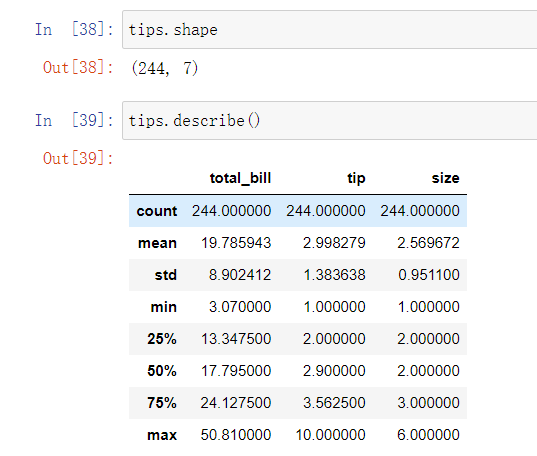Select size 75% value 3.000000
The height and width of the screenshot is (456, 537).
(428, 403)
